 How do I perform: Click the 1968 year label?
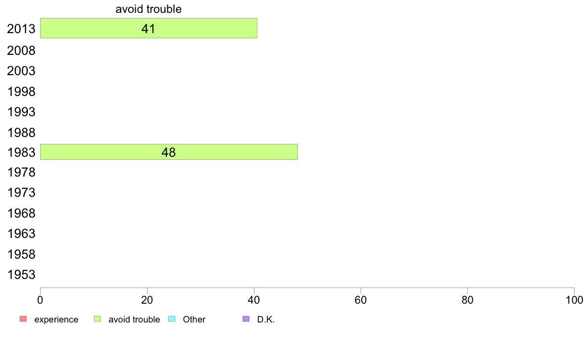(x=21, y=213)
